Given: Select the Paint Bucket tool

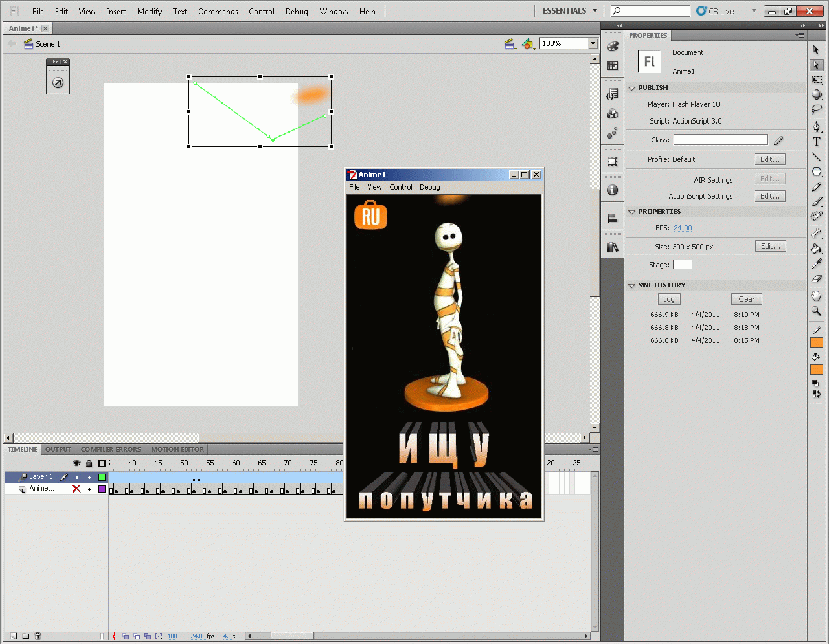Looking at the screenshot, I should point(817,249).
